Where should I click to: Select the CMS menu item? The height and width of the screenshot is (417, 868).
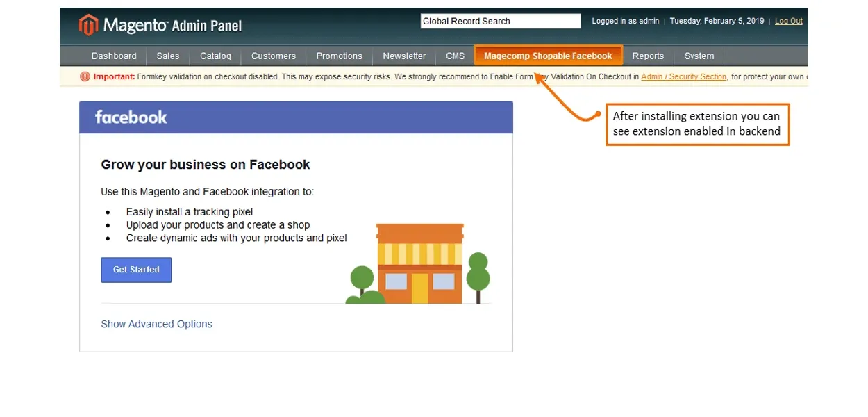pyautogui.click(x=456, y=56)
